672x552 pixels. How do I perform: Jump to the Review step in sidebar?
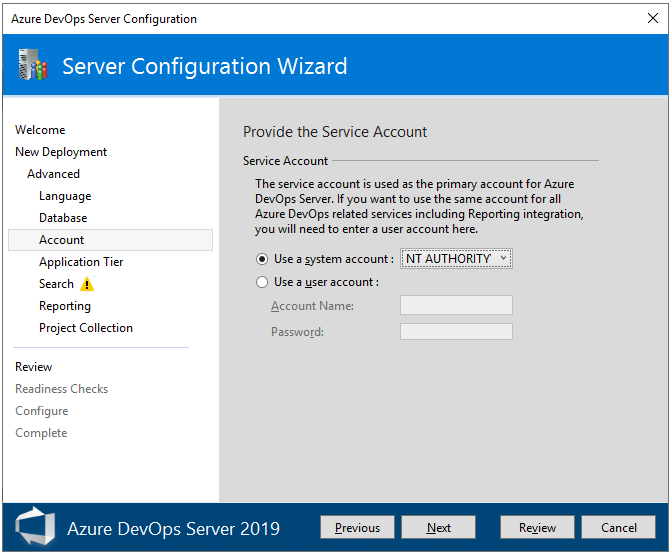click(x=34, y=367)
